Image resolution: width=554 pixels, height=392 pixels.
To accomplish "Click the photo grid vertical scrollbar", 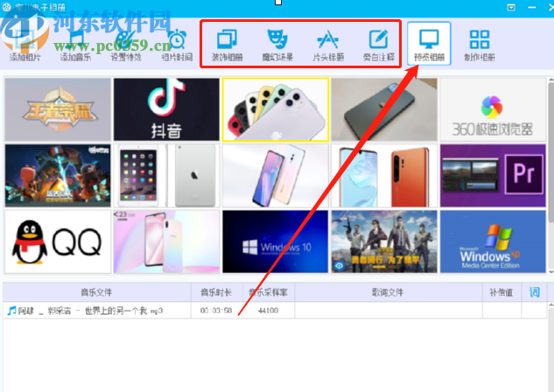I will coord(550,152).
